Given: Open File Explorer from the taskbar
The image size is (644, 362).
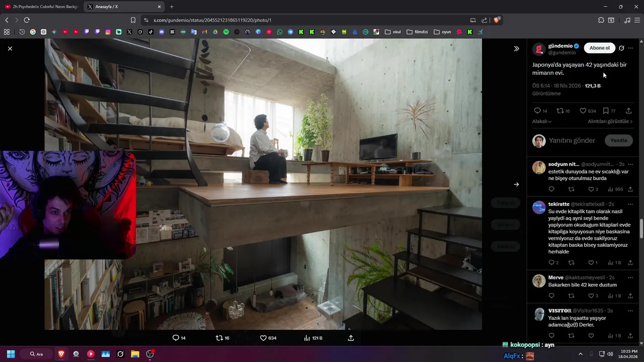Looking at the screenshot, I should pyautogui.click(x=135, y=354).
